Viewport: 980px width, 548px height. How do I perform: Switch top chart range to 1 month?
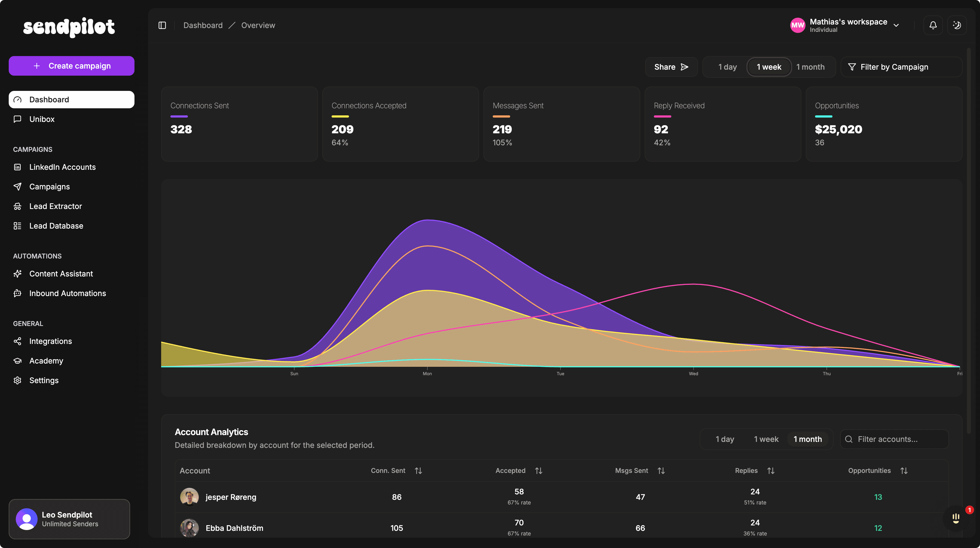(810, 67)
